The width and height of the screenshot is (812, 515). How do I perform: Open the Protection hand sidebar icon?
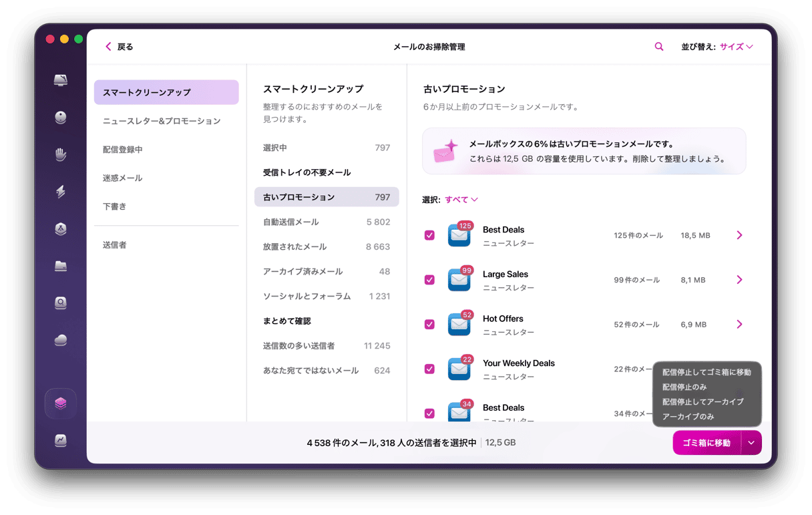click(x=61, y=155)
